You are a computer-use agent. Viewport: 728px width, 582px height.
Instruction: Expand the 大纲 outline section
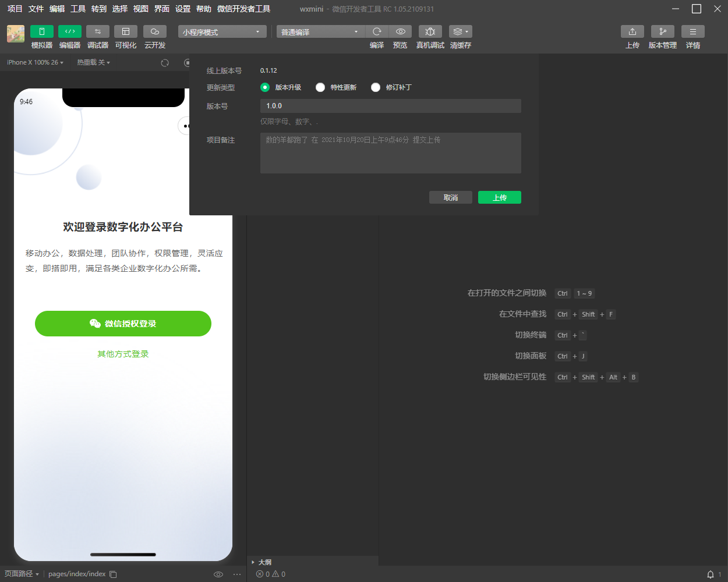click(264, 562)
